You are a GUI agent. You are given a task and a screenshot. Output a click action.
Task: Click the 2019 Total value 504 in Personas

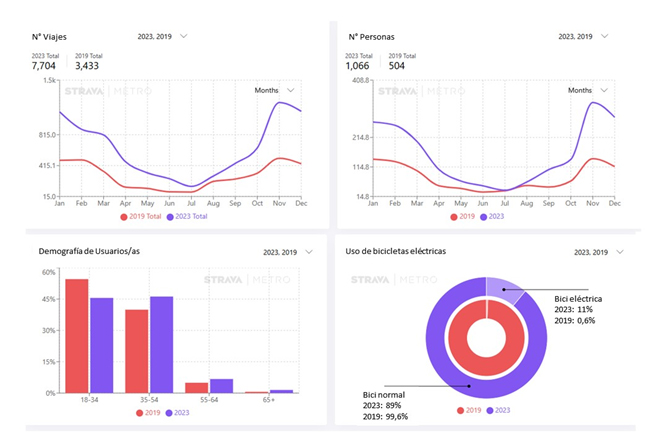click(397, 65)
